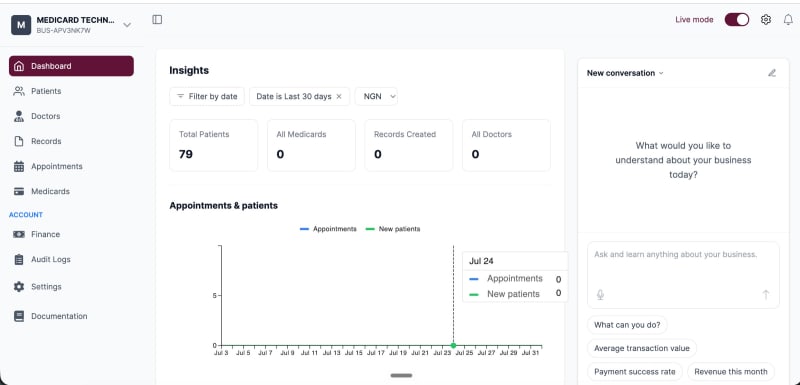Click the green Jul 24 data point
The image size is (800, 385).
click(453, 345)
